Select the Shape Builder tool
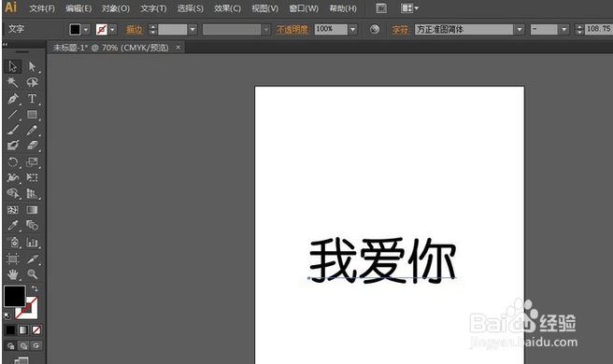 [12, 193]
